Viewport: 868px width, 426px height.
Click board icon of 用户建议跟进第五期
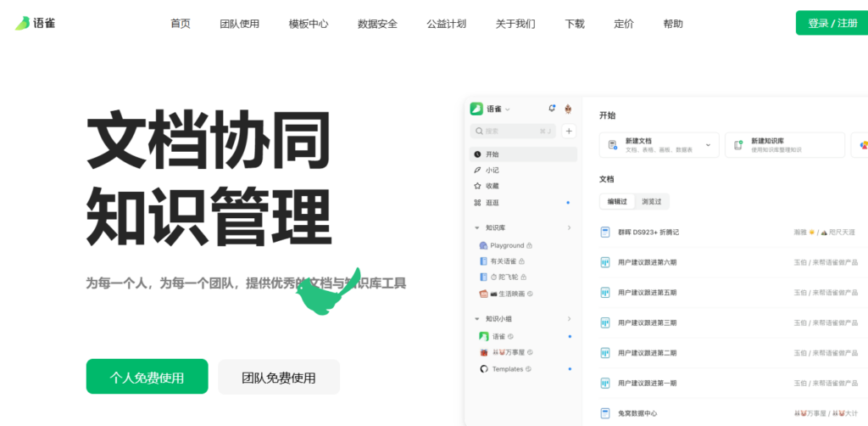click(x=605, y=293)
